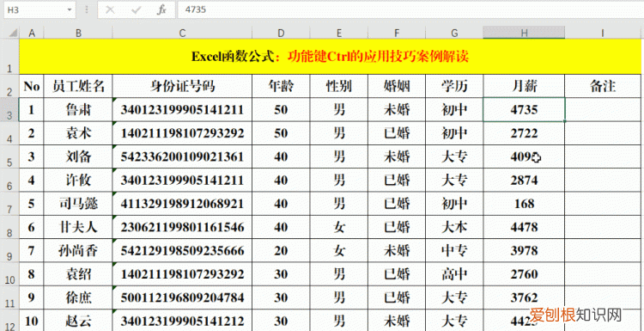Select the salary cell 2760
Viewport: 644px width, 331px height.
pyautogui.click(x=524, y=274)
